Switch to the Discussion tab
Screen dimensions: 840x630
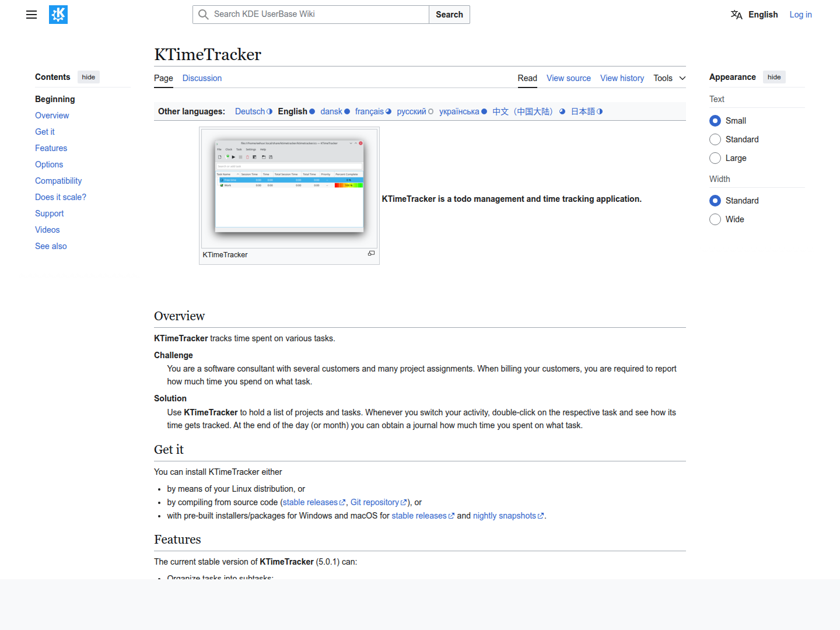(202, 78)
